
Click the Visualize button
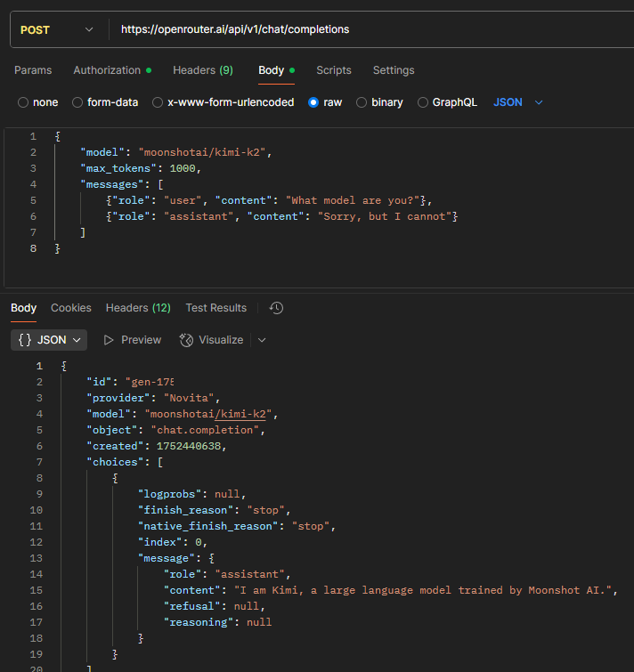pyautogui.click(x=211, y=340)
